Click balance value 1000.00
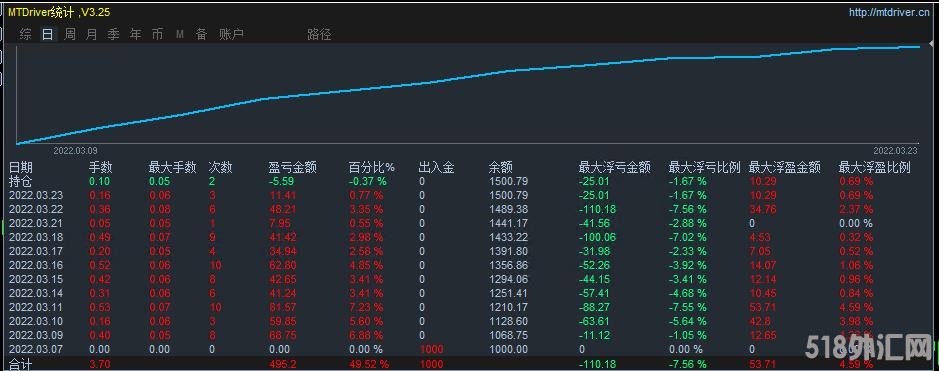The width and height of the screenshot is (939, 371). [508, 349]
